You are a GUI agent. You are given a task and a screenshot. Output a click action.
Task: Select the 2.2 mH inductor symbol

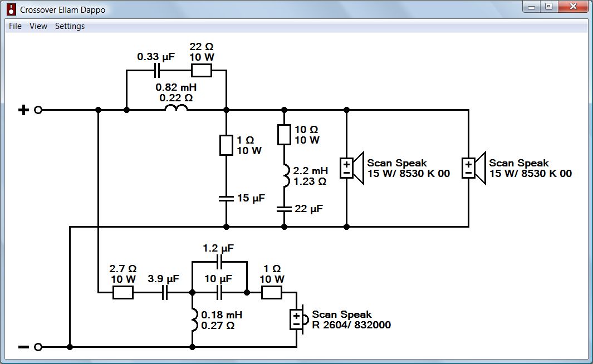(x=286, y=175)
